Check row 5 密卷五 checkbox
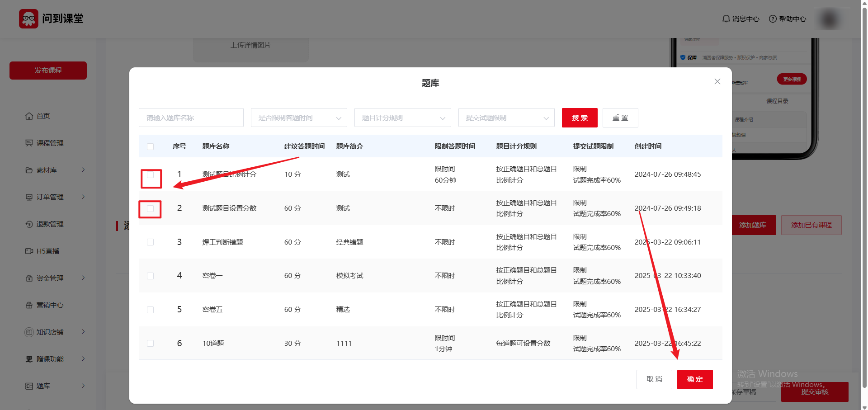This screenshot has width=868, height=410. coord(151,310)
